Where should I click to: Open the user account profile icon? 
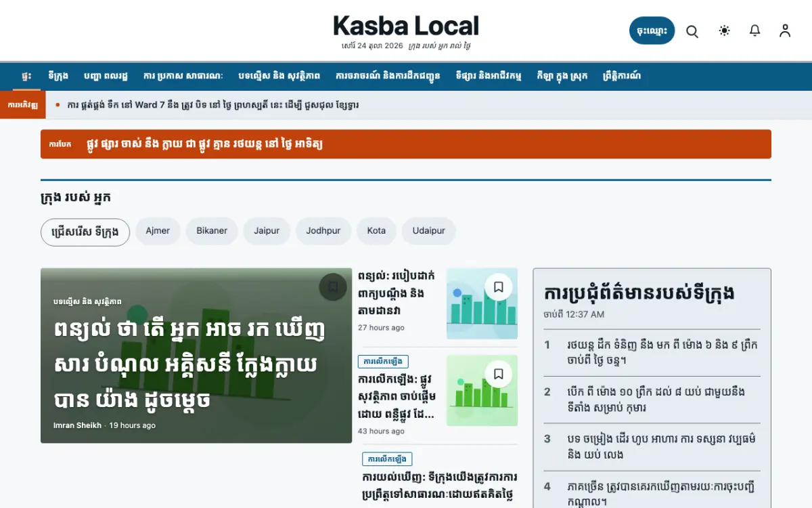785,30
